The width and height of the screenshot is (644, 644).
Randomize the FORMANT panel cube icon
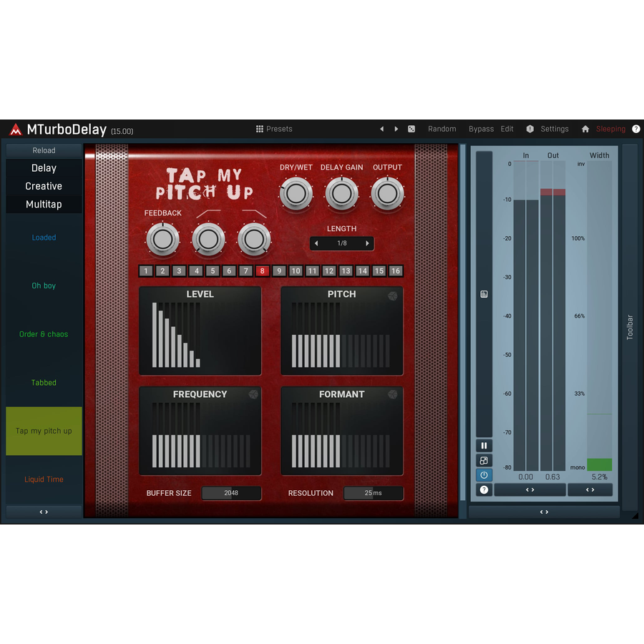click(x=393, y=394)
